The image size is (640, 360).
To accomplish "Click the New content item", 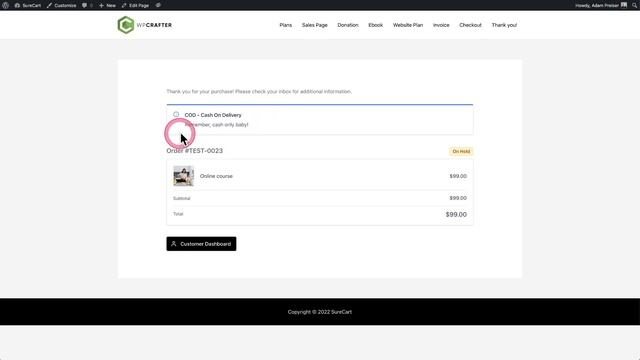I will [x=107, y=5].
